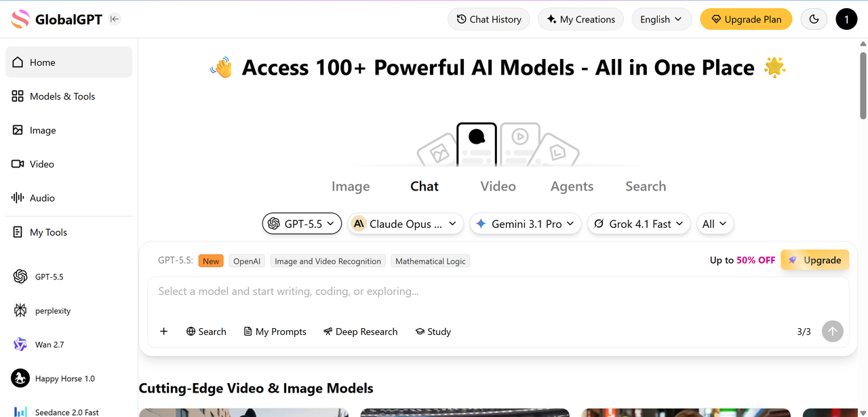Click the Happy Horse logo icon
868x417 pixels.
20,378
